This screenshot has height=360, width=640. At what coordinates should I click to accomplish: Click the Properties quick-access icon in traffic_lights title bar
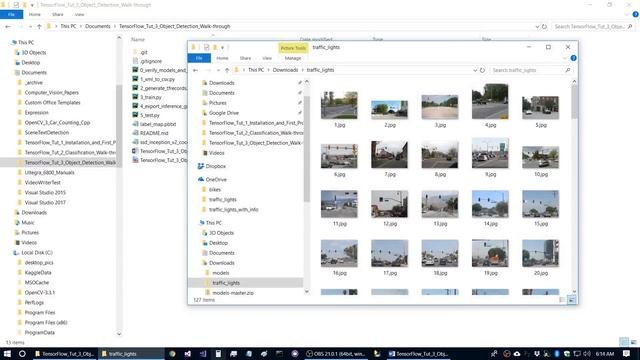click(x=207, y=47)
